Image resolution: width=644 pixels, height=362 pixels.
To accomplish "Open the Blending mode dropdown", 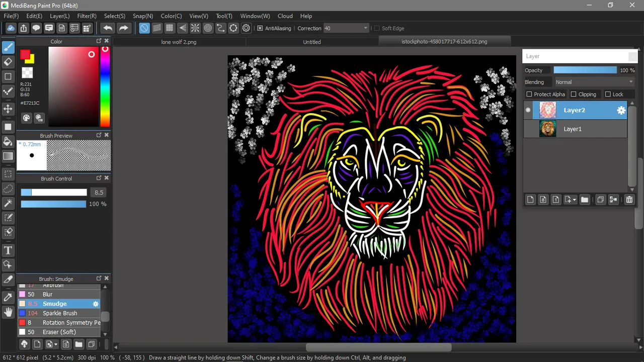I will tap(594, 82).
